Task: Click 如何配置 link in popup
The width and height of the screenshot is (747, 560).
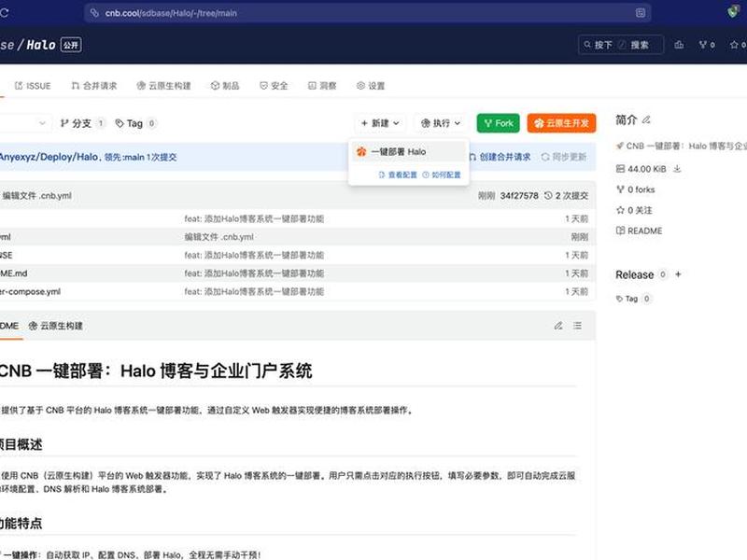Action: click(442, 175)
